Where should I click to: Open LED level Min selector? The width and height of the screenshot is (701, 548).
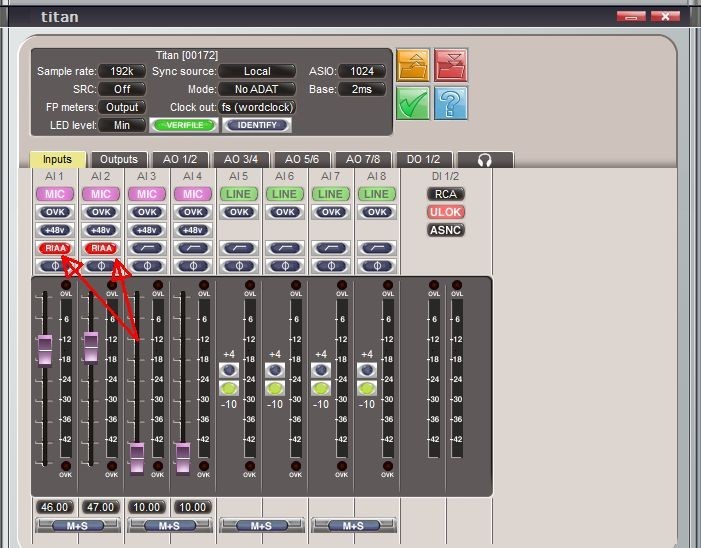[122, 125]
